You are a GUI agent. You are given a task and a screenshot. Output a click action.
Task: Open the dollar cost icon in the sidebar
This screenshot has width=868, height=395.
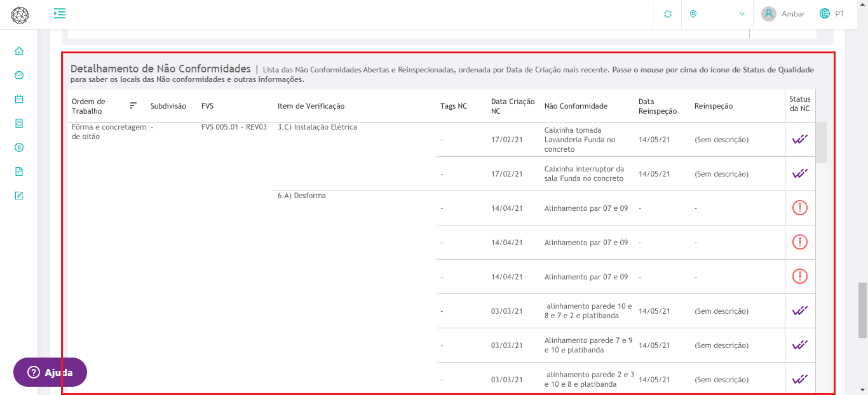click(x=19, y=147)
